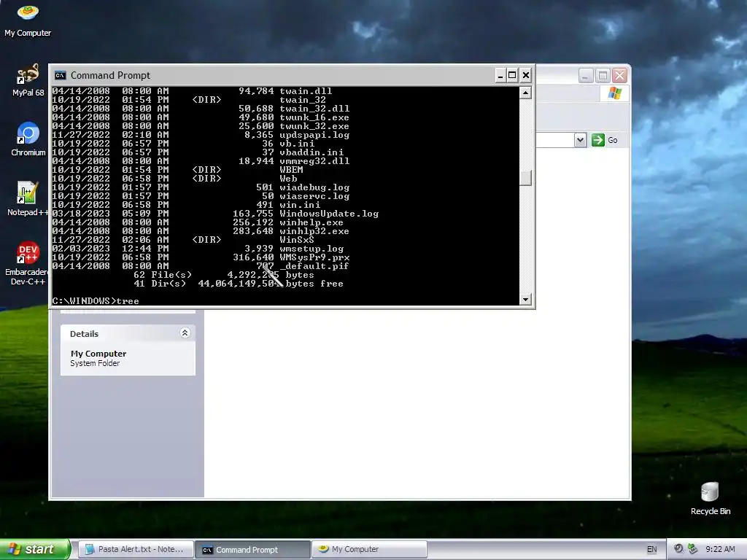Open the Chromium desktop shortcut
The image size is (747, 560).
pos(28,139)
